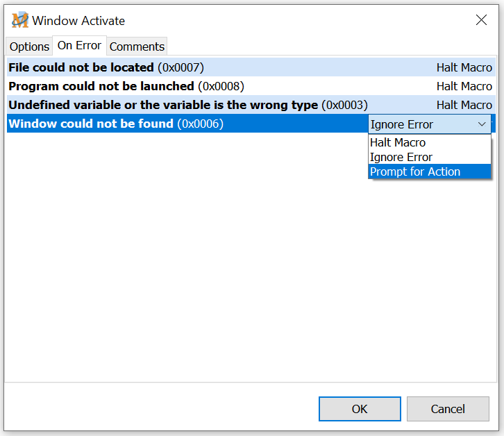Screen dimensions: 504x436
Task: Click the Ignore Error combo box field
Action: pyautogui.click(x=420, y=124)
